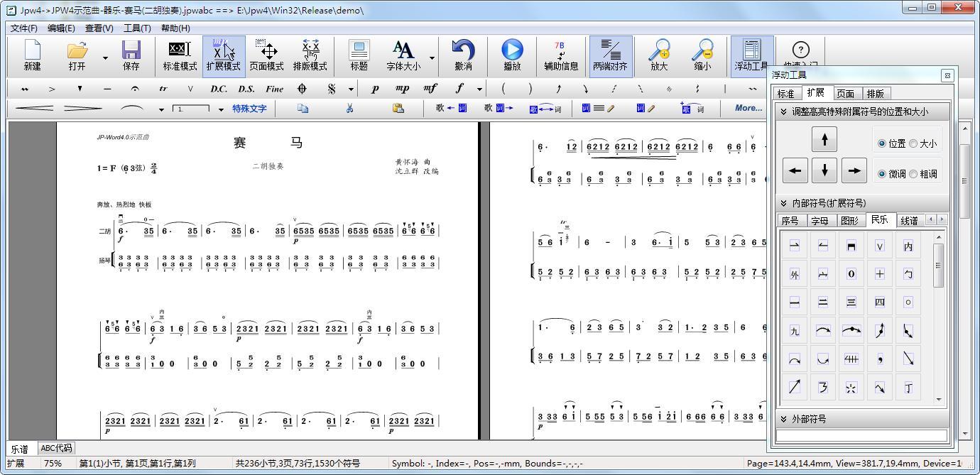
Task: Show 辅助信息 auxiliary info
Action: click(561, 55)
